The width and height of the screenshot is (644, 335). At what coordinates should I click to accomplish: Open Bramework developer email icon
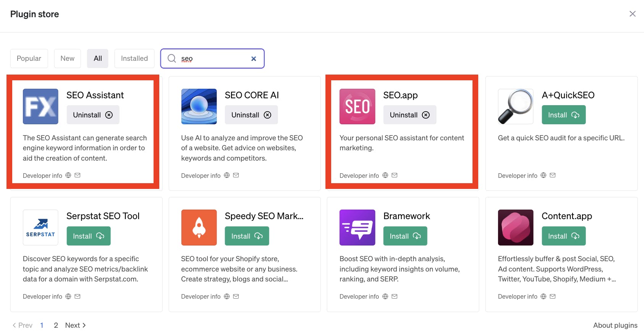point(395,296)
